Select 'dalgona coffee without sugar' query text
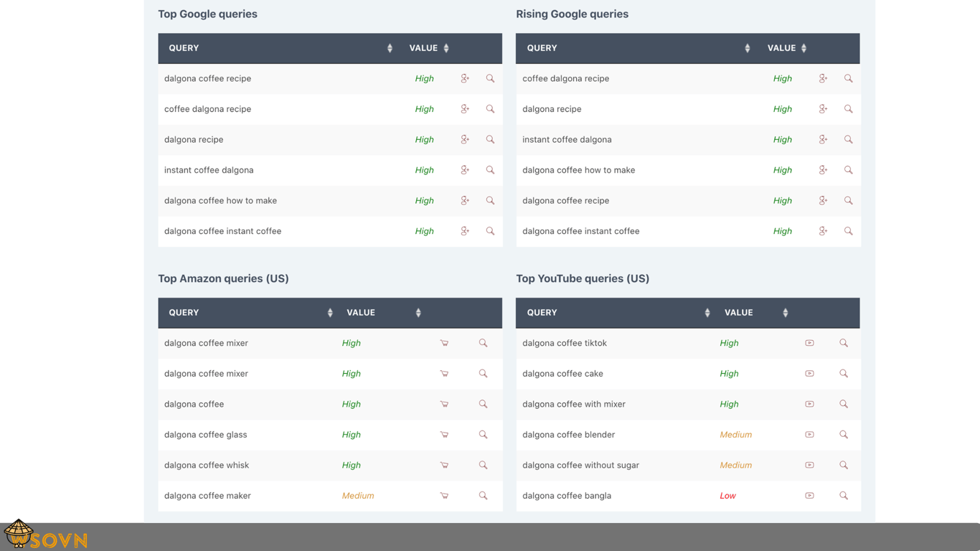 coord(580,465)
